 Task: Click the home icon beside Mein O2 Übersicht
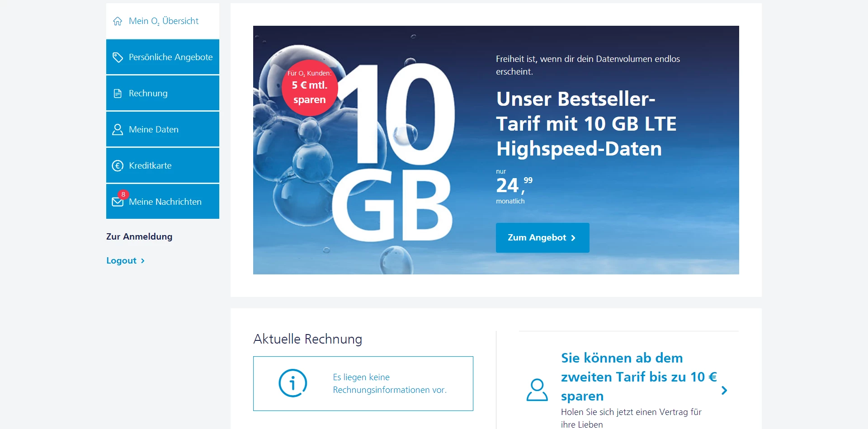pos(118,21)
